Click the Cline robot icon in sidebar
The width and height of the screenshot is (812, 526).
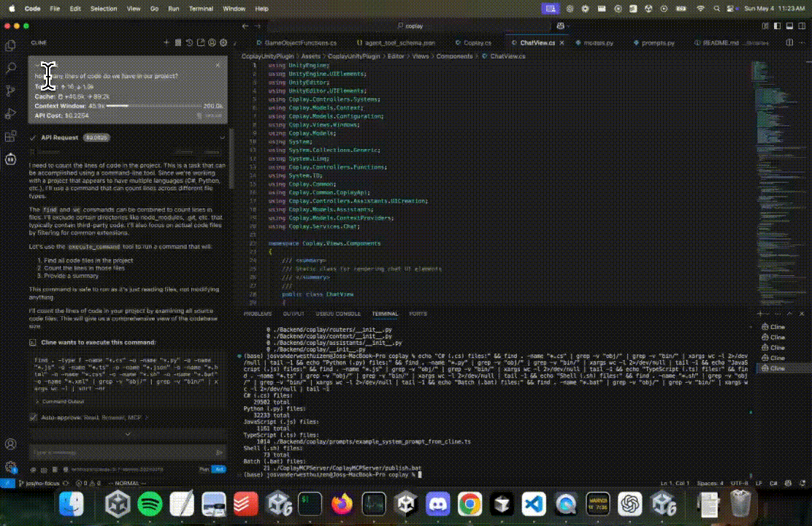coord(10,158)
